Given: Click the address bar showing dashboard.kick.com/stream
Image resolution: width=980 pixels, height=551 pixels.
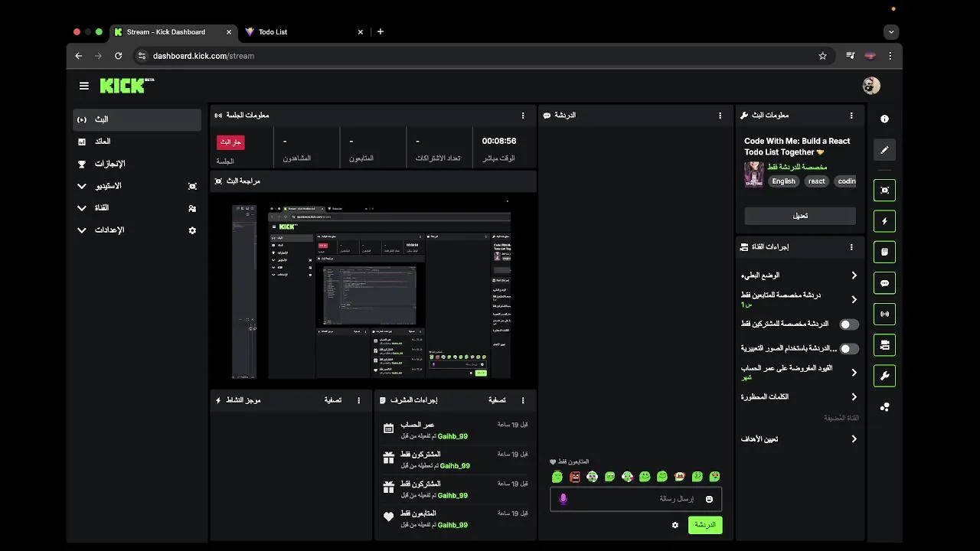Looking at the screenshot, I should click(482, 56).
